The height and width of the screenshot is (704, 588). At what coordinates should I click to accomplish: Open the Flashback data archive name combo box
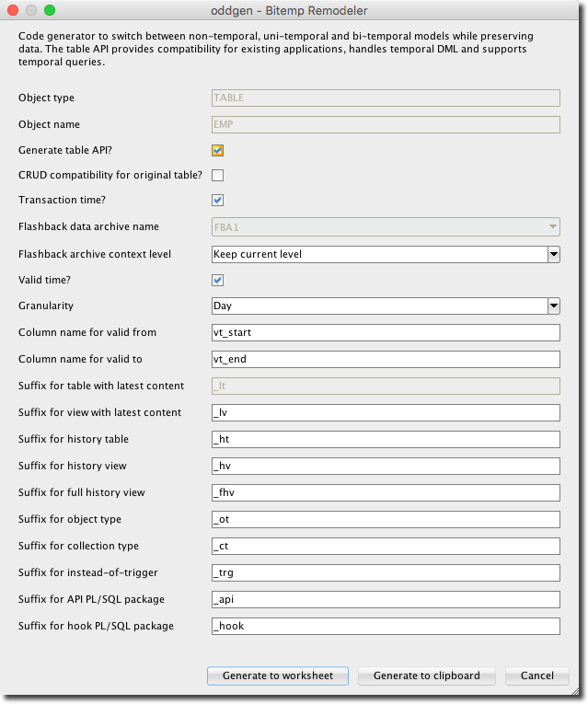coord(386,227)
